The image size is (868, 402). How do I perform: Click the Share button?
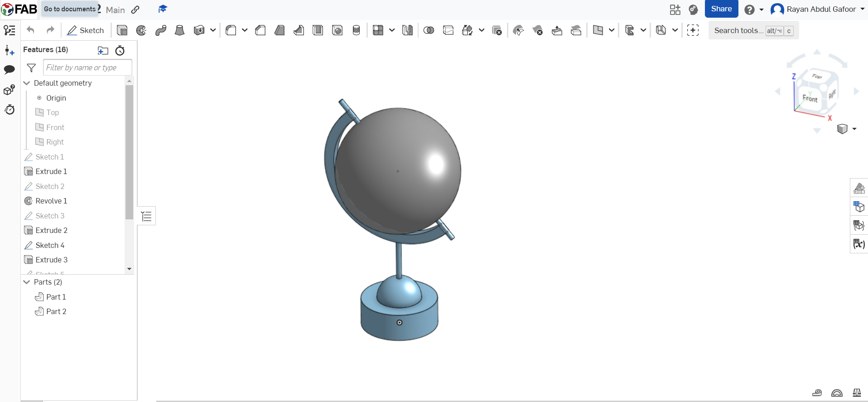[721, 9]
